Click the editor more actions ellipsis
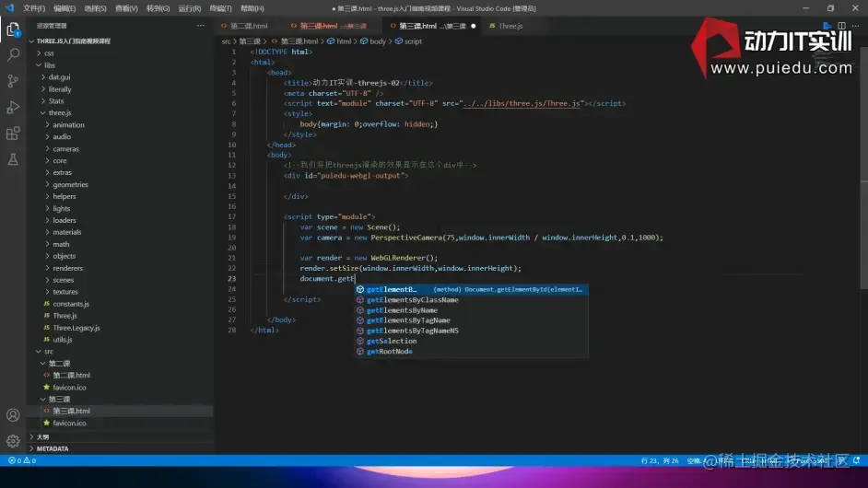 point(856,26)
